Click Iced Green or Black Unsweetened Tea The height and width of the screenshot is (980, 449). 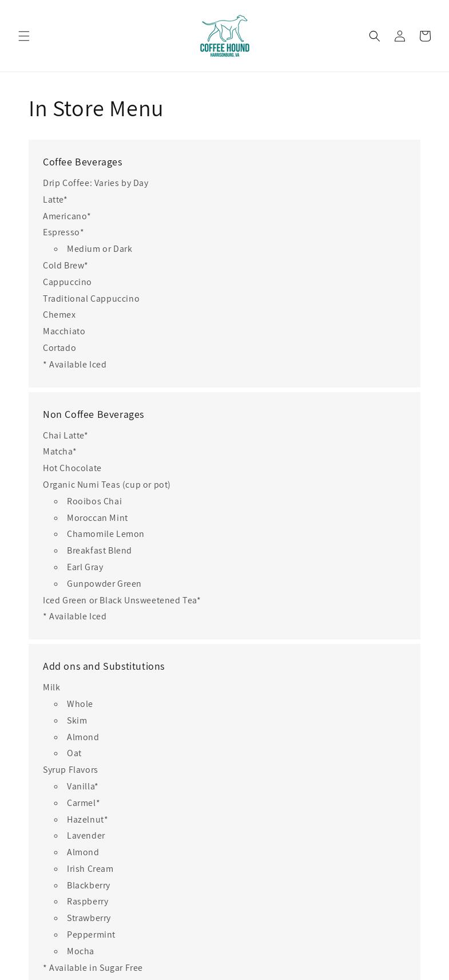tap(121, 600)
